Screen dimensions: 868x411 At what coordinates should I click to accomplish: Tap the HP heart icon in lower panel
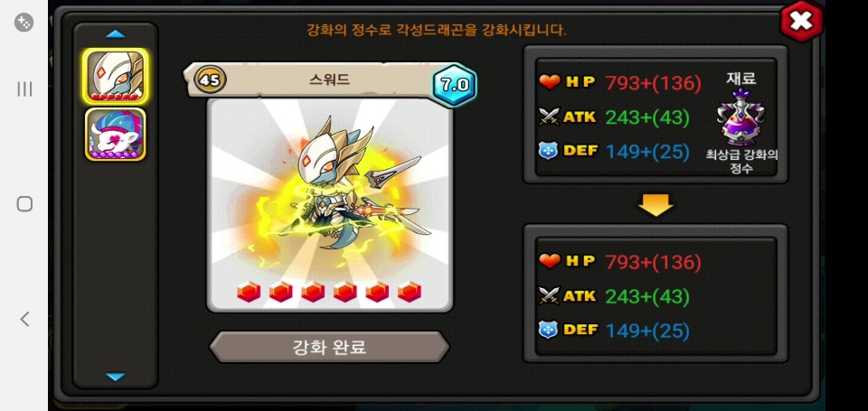(549, 260)
